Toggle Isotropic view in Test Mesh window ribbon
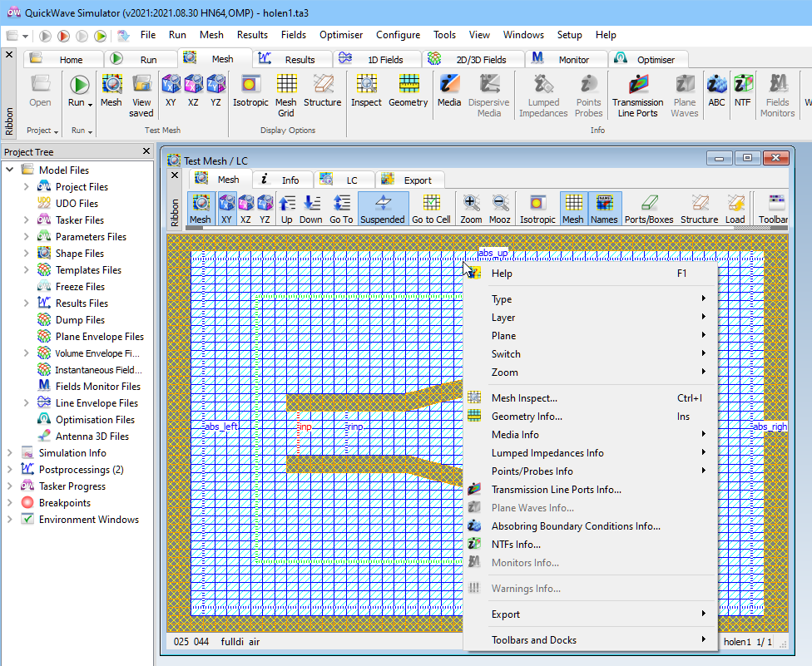Screen dimensions: 812x666 pos(537,209)
